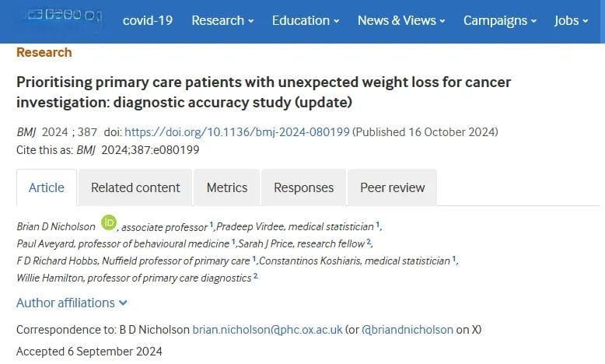Screen dimensions: 605x364
Task: Expand Author affiliations chevron
Action: point(123,303)
